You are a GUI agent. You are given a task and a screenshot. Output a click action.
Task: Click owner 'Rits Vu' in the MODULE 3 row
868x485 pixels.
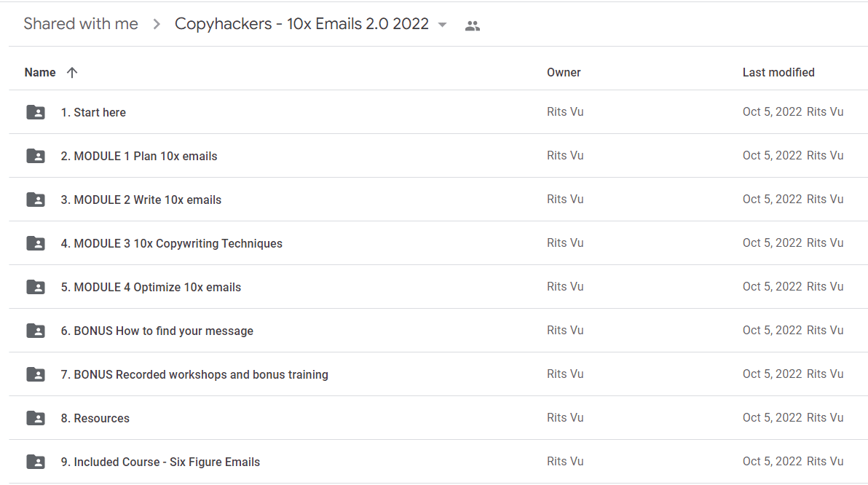click(565, 243)
